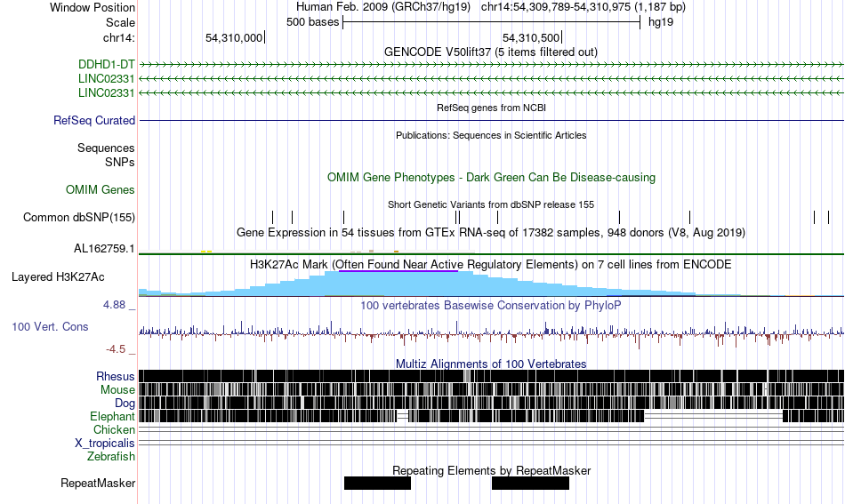The height and width of the screenshot is (504, 845).
Task: Click the X_tropicalis species label
Action: 105,444
